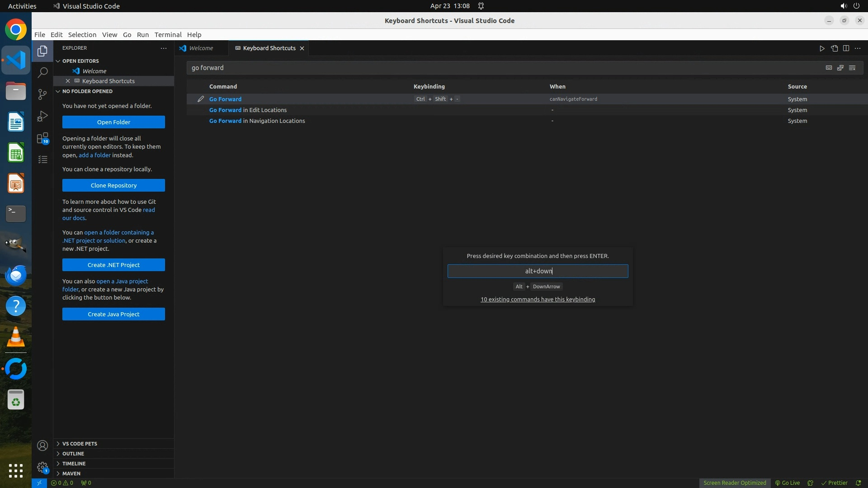Expand the Timeline section

click(74, 464)
